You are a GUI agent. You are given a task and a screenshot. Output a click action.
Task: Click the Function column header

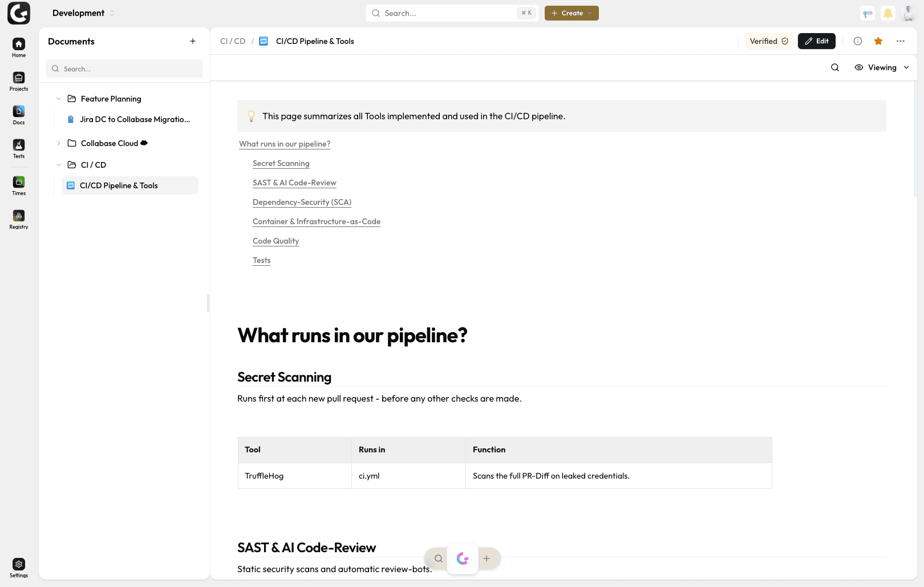coord(619,450)
